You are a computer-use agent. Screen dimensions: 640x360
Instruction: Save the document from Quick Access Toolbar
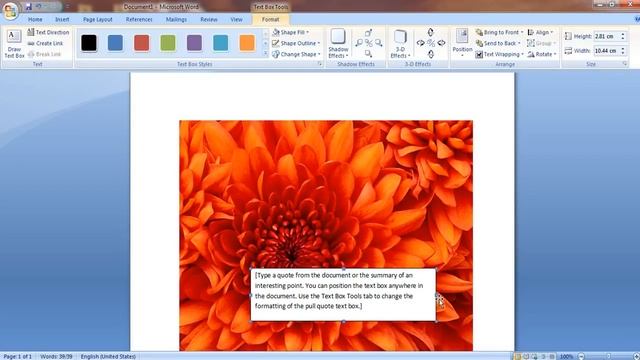pos(28,7)
